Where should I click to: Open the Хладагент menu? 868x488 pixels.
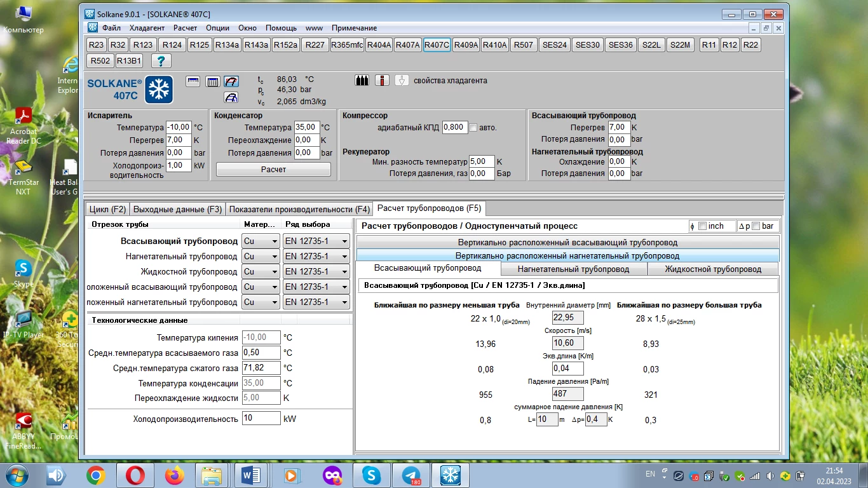point(147,28)
